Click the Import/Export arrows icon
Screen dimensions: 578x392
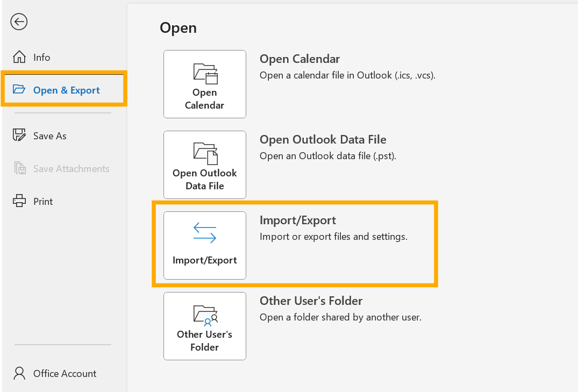[x=205, y=233]
